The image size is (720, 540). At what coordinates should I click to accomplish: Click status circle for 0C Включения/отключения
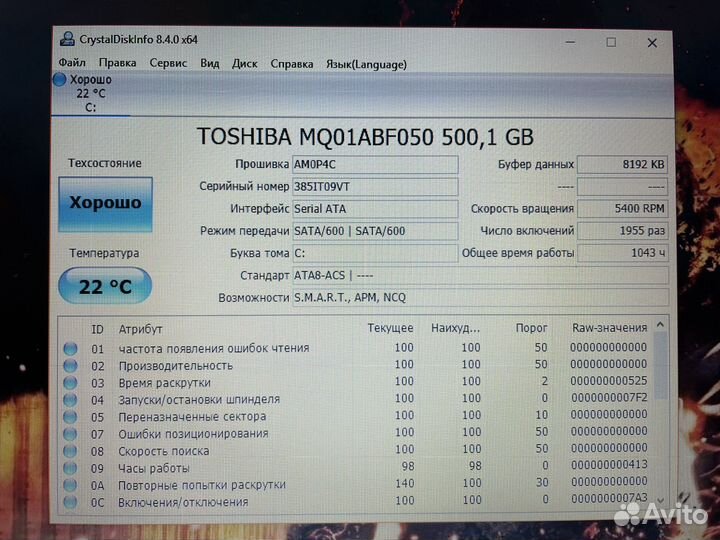[70, 502]
